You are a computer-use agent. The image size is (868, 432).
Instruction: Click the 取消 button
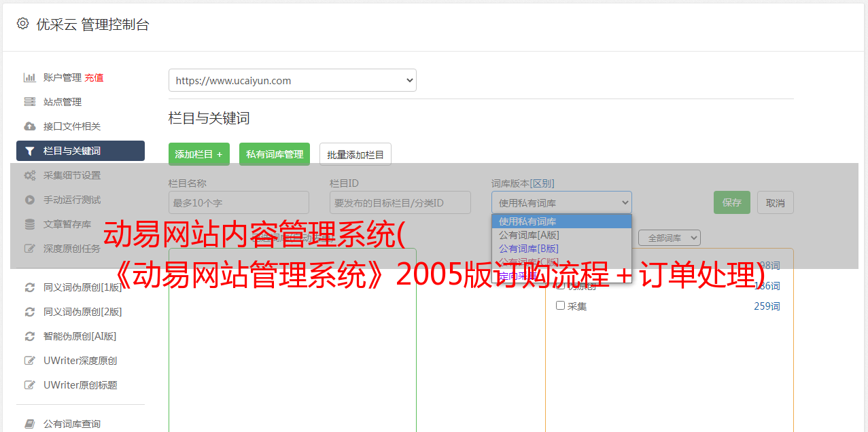776,202
